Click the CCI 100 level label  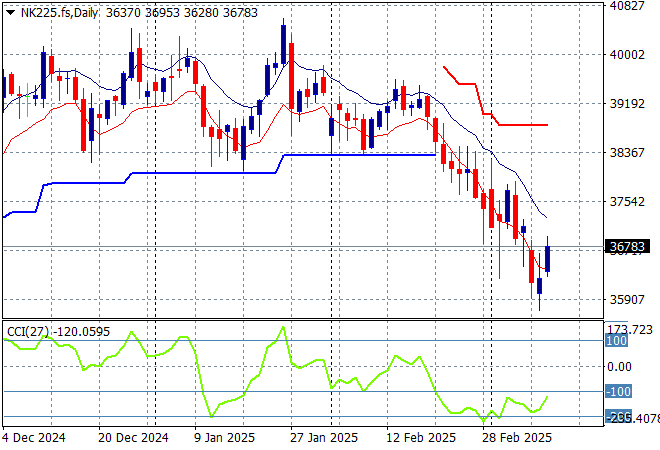618,341
